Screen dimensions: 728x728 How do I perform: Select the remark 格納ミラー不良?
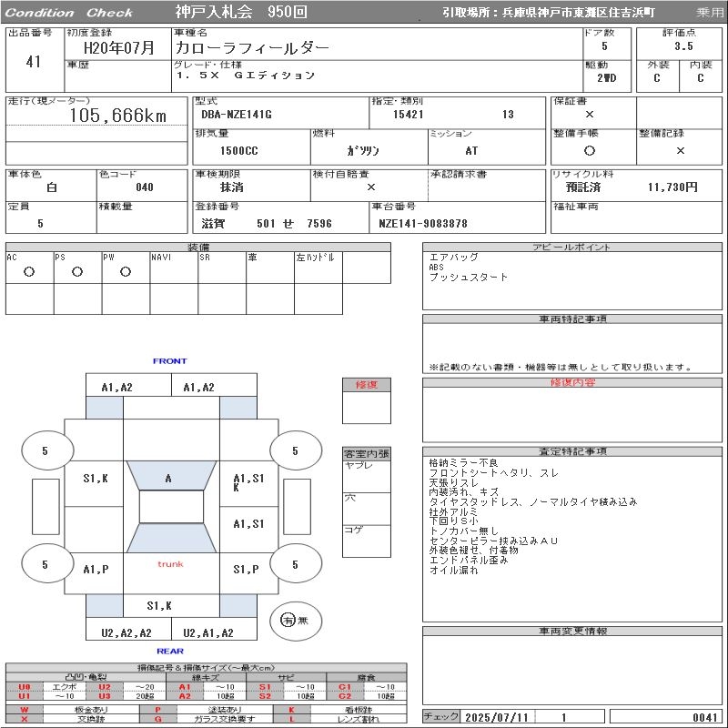(463, 463)
